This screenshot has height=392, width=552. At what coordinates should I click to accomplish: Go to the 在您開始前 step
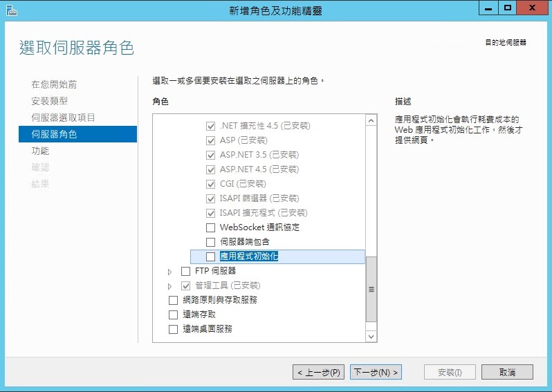click(54, 84)
